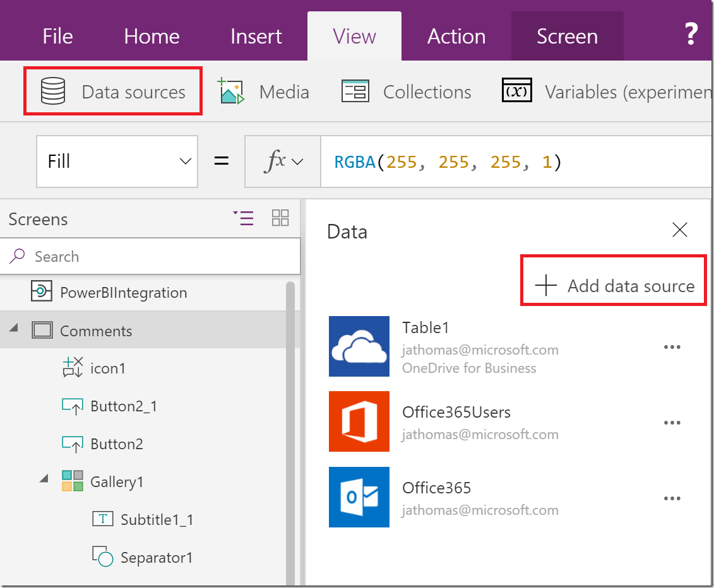Collapse the Gallery1 node

click(x=44, y=479)
